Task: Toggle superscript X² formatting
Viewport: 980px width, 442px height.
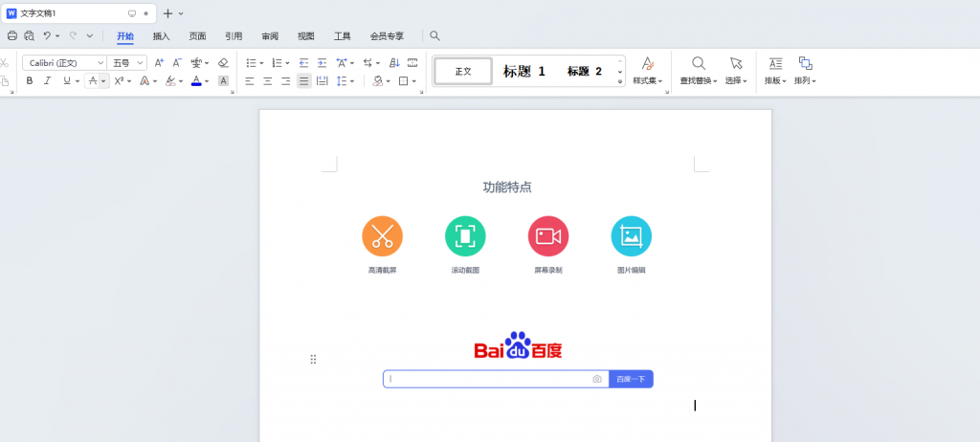Action: pos(119,80)
